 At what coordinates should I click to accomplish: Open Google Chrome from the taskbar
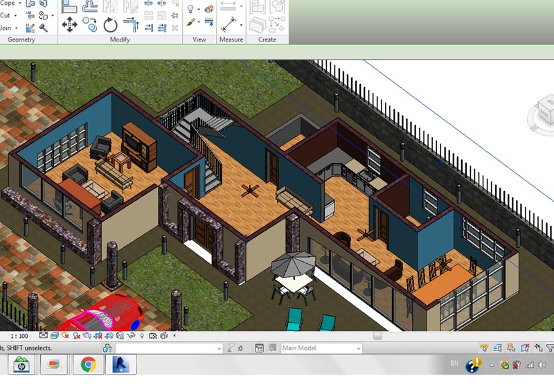[x=88, y=364]
